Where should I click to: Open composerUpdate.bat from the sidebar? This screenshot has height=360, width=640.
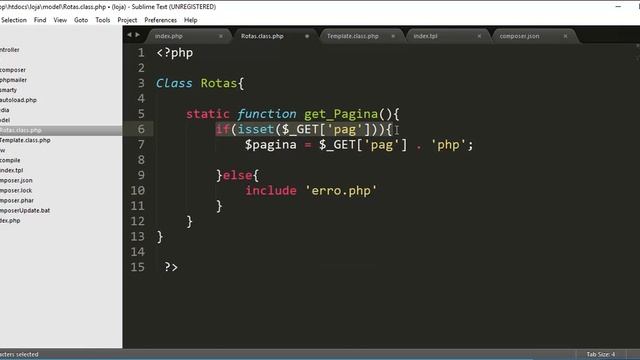pyautogui.click(x=25, y=210)
